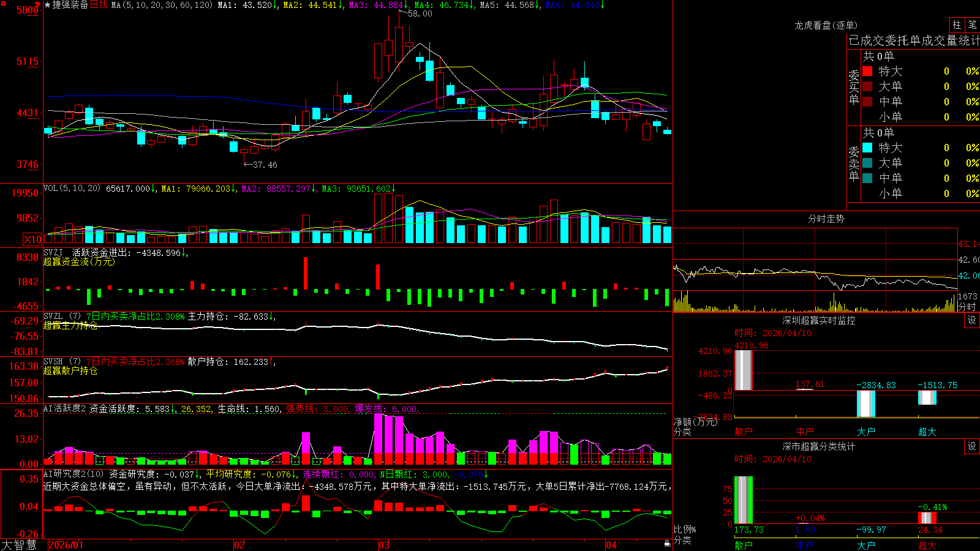Image resolution: width=980 pixels, height=551 pixels.
Task: Click the 日线 period label
Action: click(x=99, y=5)
